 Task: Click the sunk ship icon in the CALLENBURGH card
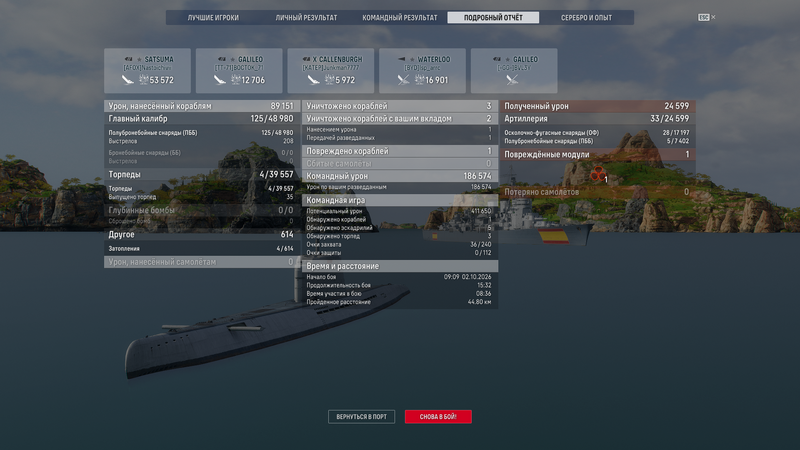313,80
